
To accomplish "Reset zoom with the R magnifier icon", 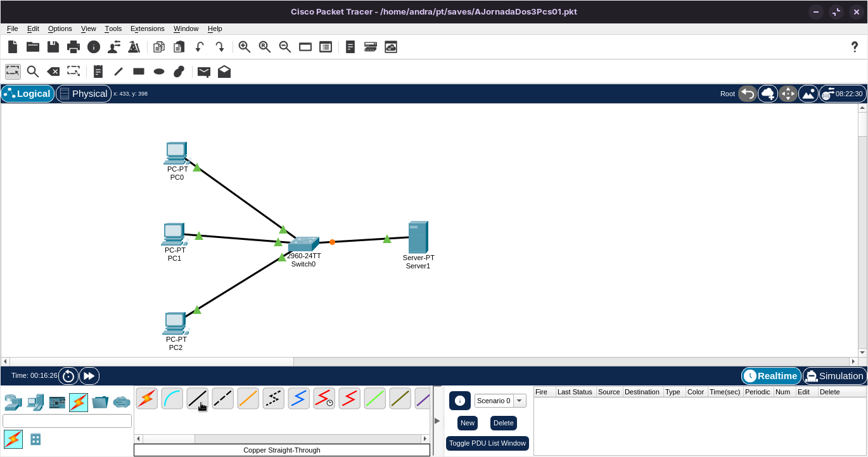I will 265,47.
